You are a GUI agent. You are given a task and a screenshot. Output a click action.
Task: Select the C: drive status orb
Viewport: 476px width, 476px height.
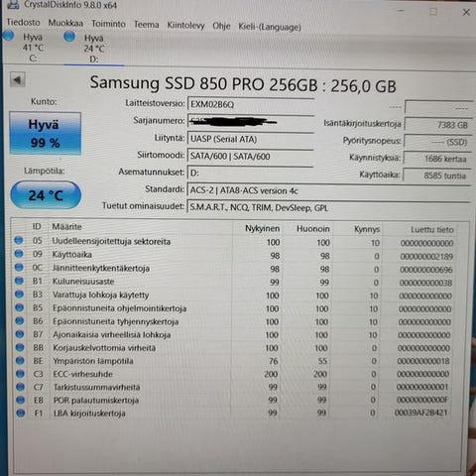pos(8,36)
